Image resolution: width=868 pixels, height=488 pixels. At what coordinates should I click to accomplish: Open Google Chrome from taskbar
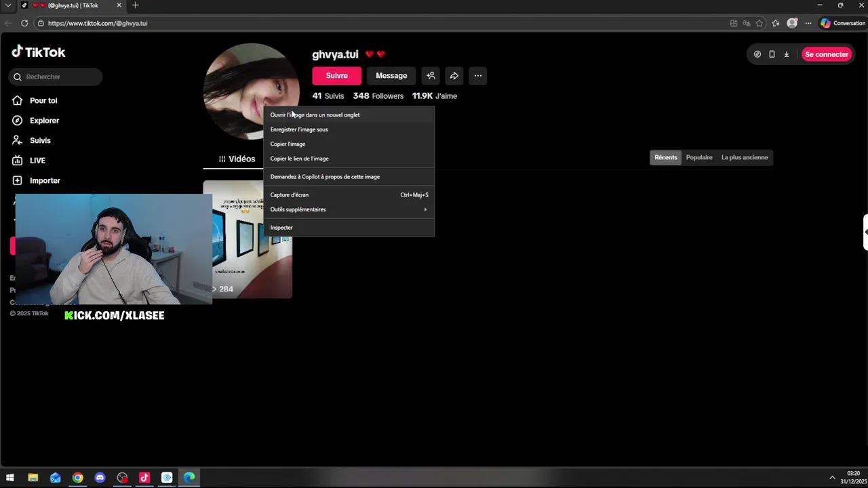coord(78,478)
